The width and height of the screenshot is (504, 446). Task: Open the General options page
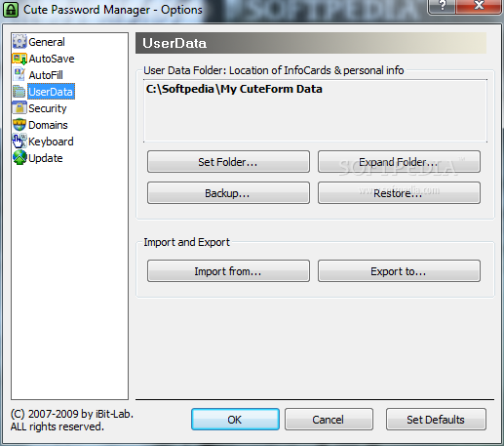[x=47, y=42]
